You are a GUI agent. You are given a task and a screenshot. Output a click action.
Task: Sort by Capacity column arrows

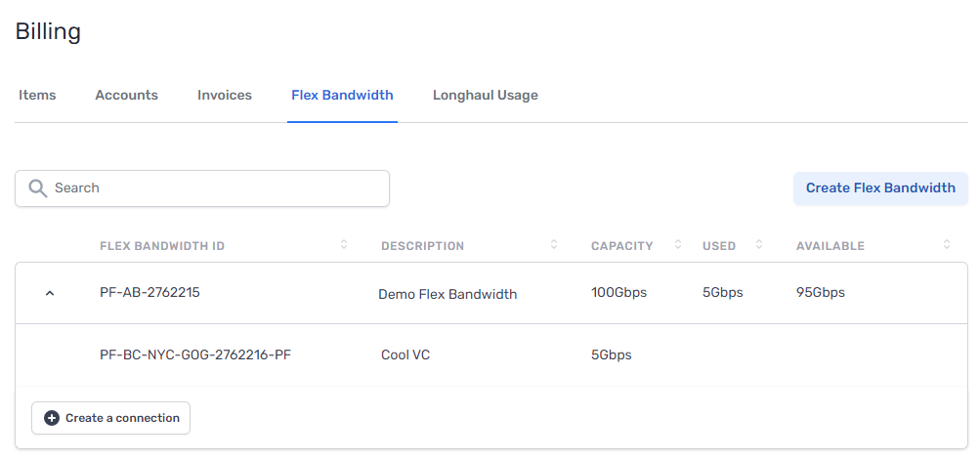[678, 245]
